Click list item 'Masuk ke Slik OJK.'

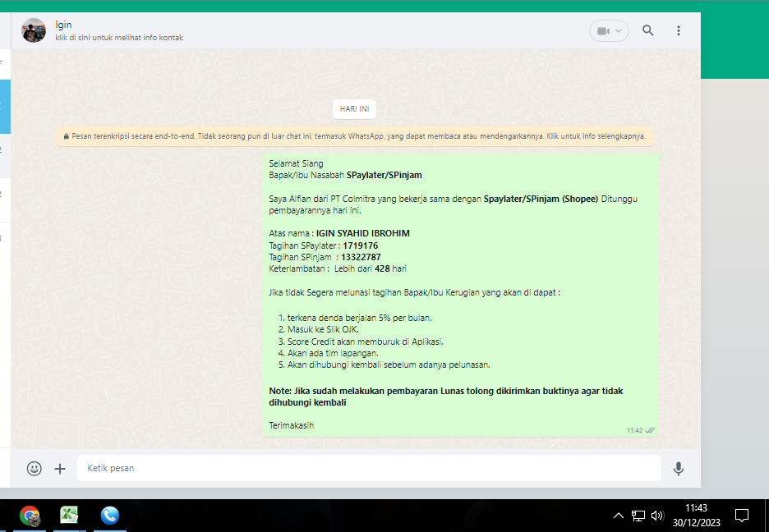click(x=323, y=329)
